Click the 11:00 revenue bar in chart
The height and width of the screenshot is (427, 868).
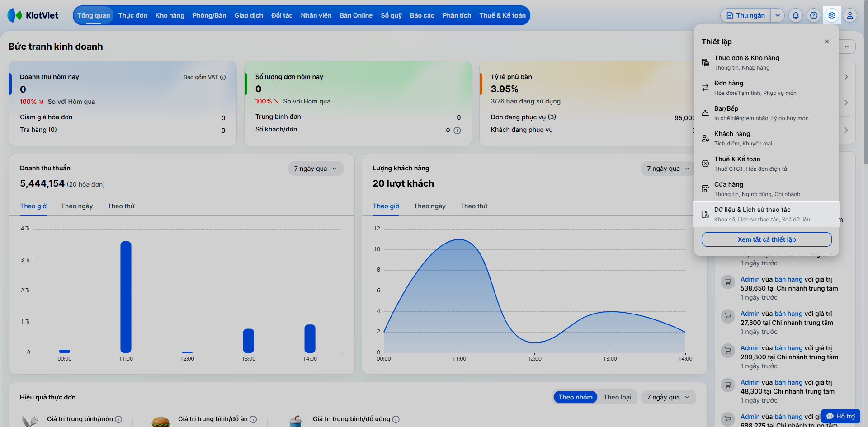click(x=126, y=297)
